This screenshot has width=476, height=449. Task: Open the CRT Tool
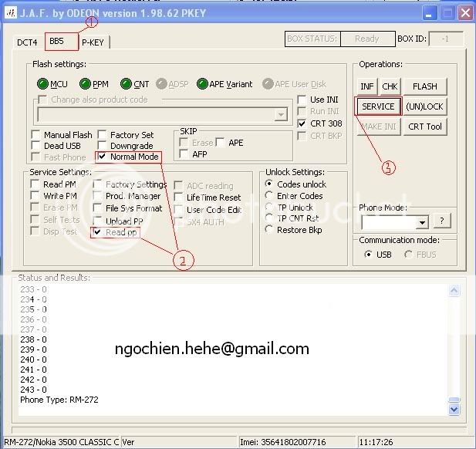(425, 127)
